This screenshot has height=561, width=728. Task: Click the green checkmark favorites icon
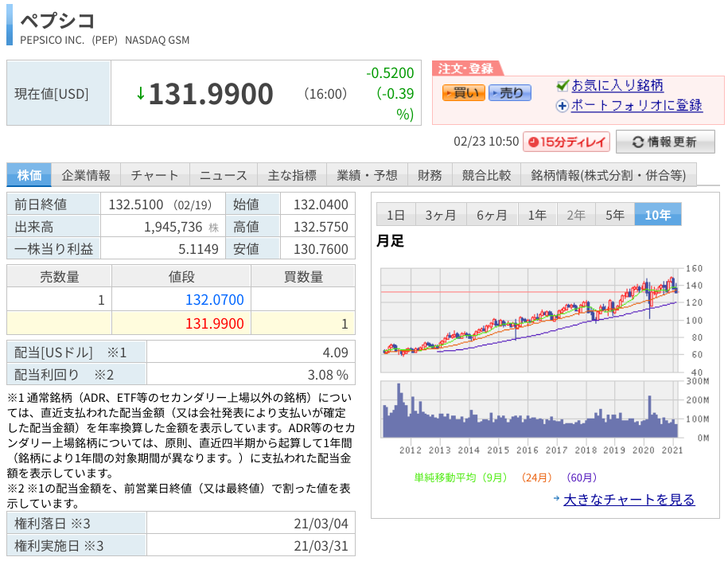tap(563, 85)
